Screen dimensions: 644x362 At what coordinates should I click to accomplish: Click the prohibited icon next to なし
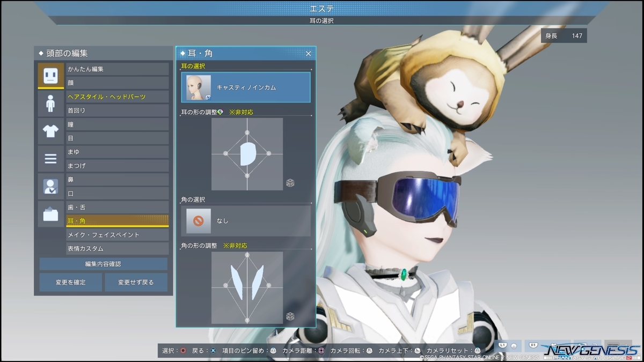click(199, 221)
